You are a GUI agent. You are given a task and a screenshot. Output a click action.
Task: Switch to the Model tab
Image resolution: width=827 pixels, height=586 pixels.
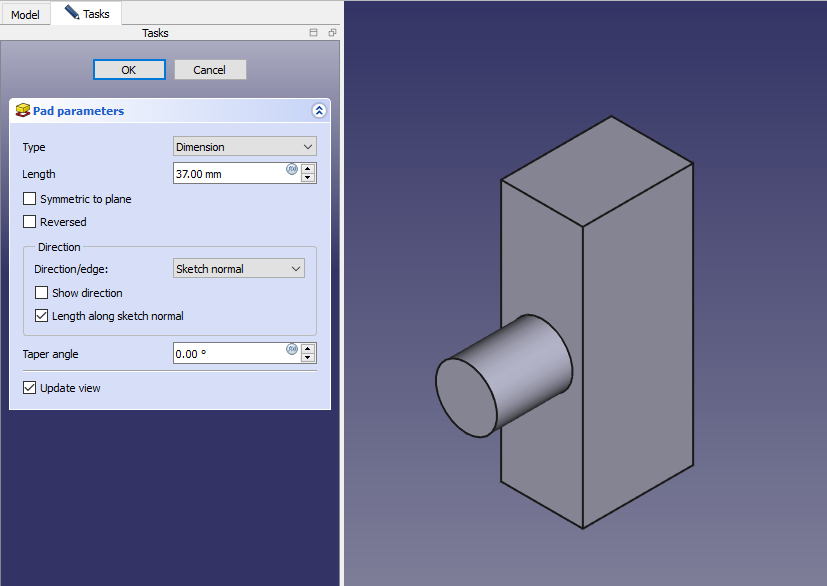(x=25, y=15)
